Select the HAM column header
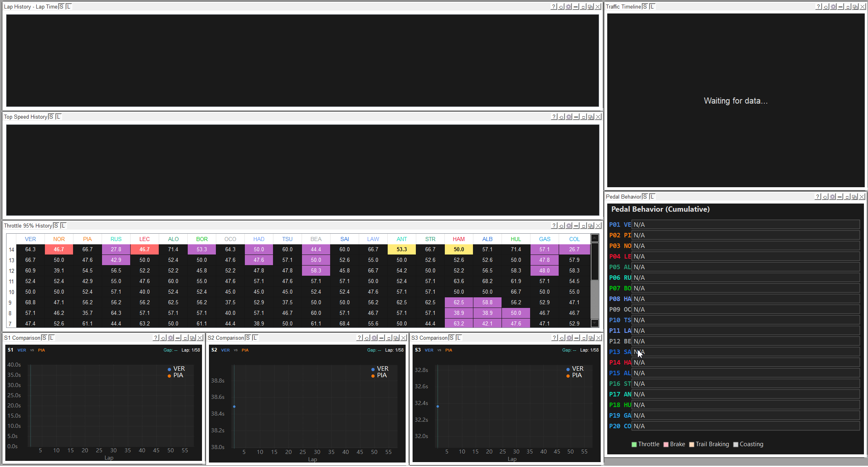Screen dimensions: 868x467 click(459, 239)
